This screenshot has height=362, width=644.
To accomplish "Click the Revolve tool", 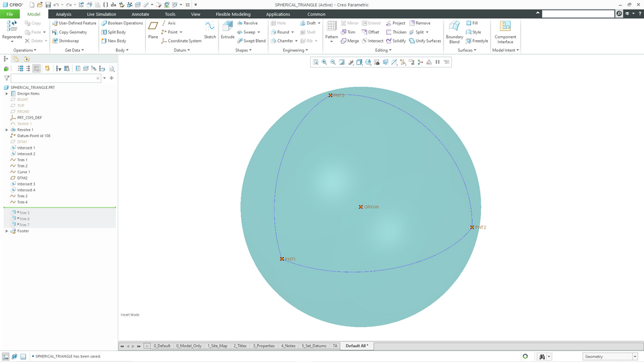I will (248, 23).
